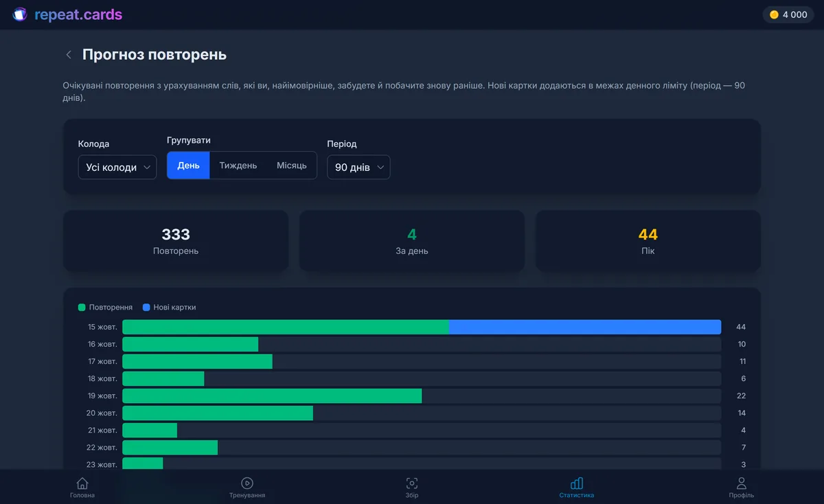Group forecast by День
Viewport: 824px width, 504px height.
(188, 165)
